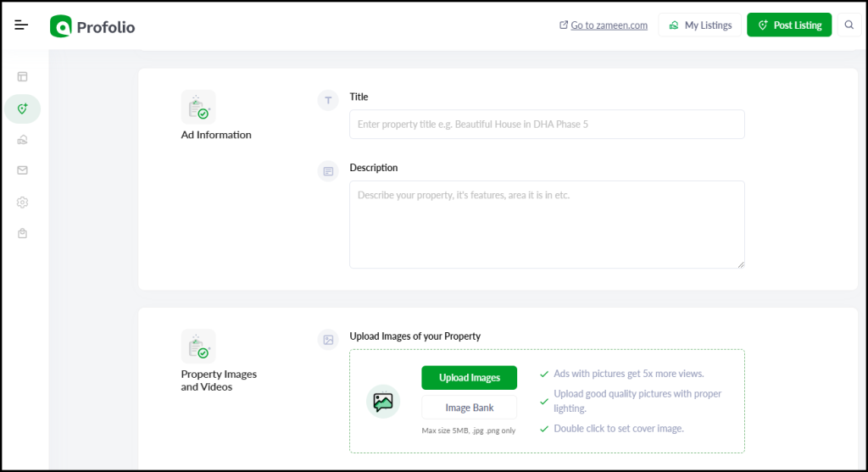This screenshot has height=472, width=868.
Task: Click the Title 'T' icon
Action: tap(328, 100)
